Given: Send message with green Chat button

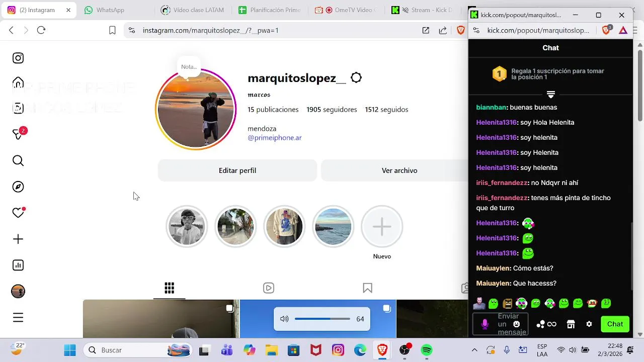Looking at the screenshot, I should (615, 324).
